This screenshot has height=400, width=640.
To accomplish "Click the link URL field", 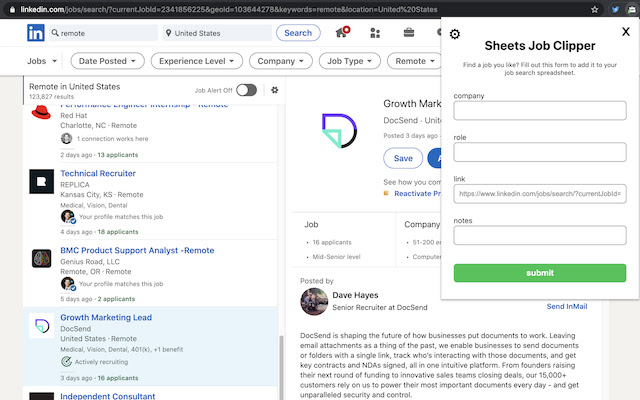I will click(540, 193).
